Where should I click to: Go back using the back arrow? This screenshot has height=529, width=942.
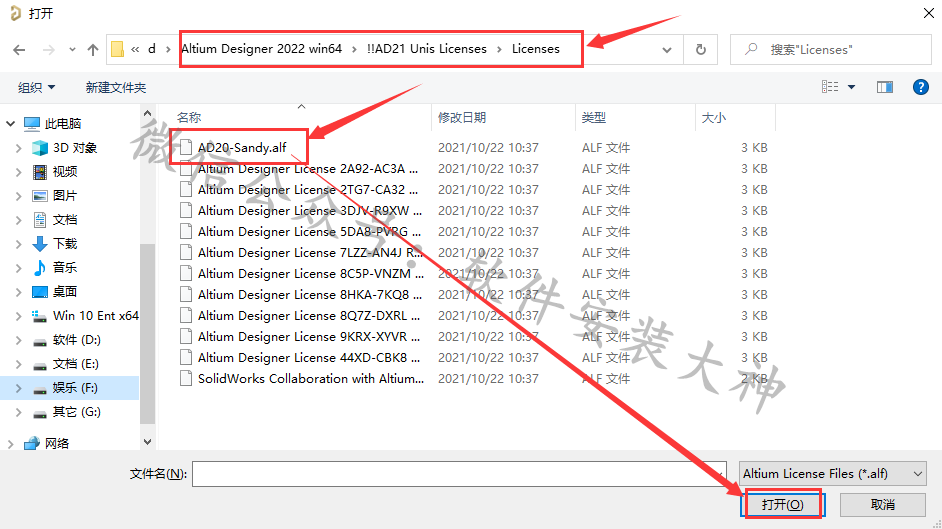click(19, 50)
